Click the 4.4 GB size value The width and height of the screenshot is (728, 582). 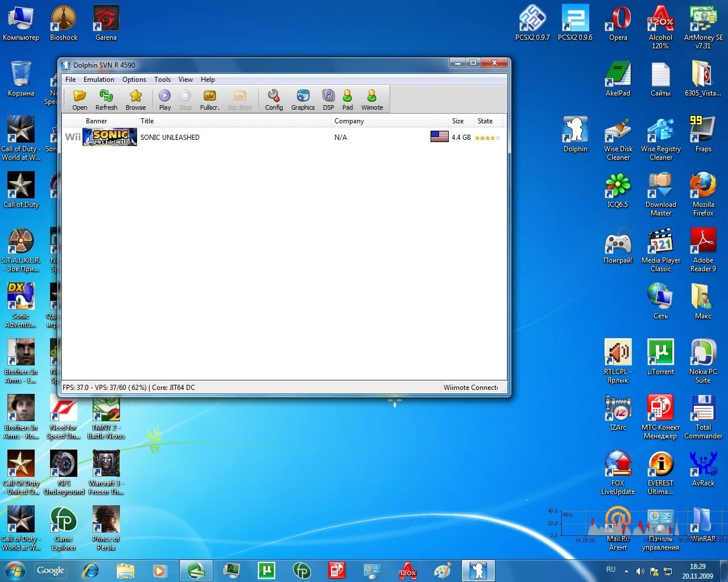(x=461, y=138)
